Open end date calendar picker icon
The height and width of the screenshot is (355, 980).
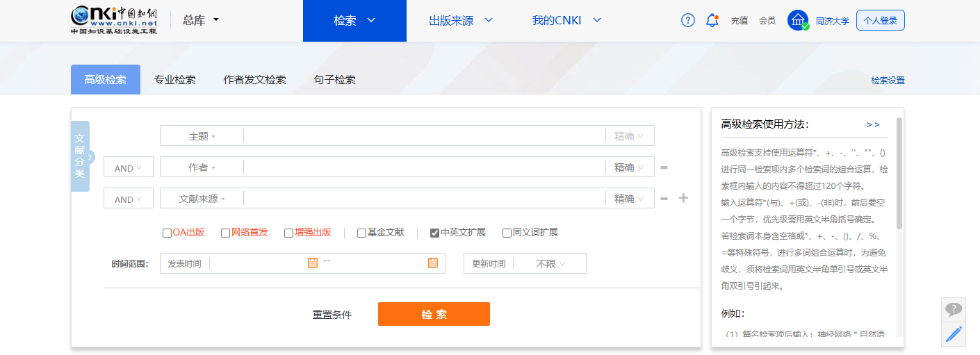(433, 263)
